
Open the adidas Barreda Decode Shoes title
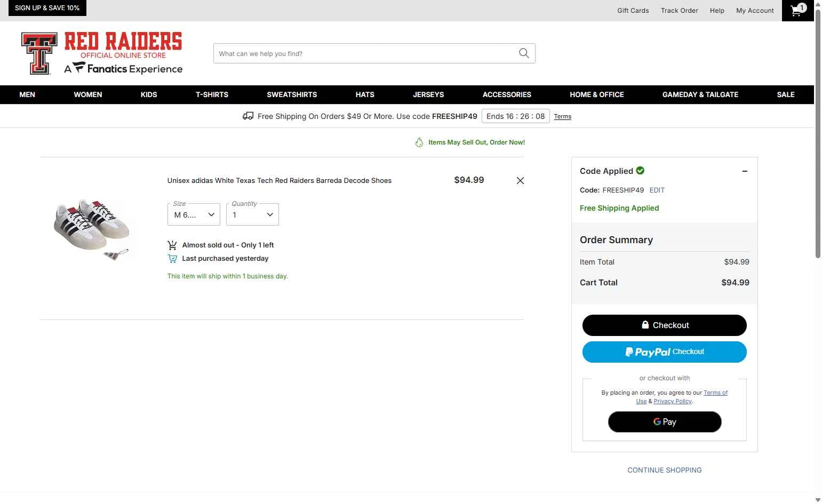(x=279, y=181)
